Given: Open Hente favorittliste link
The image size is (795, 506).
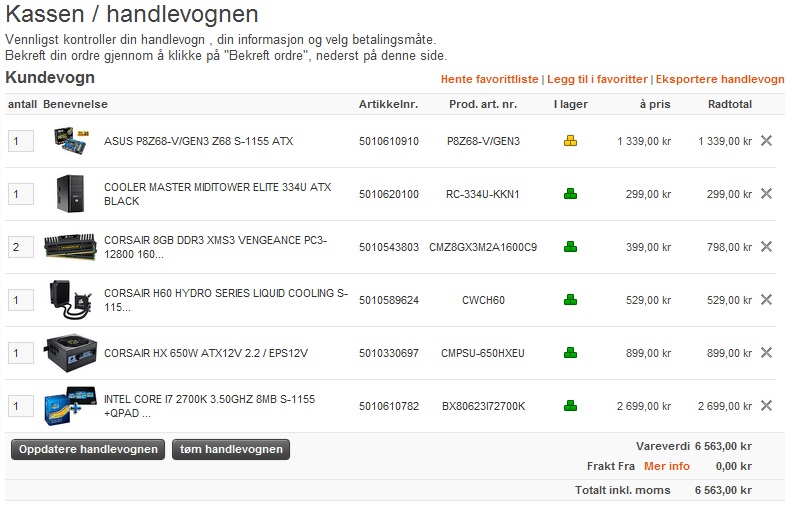Looking at the screenshot, I should (489, 79).
